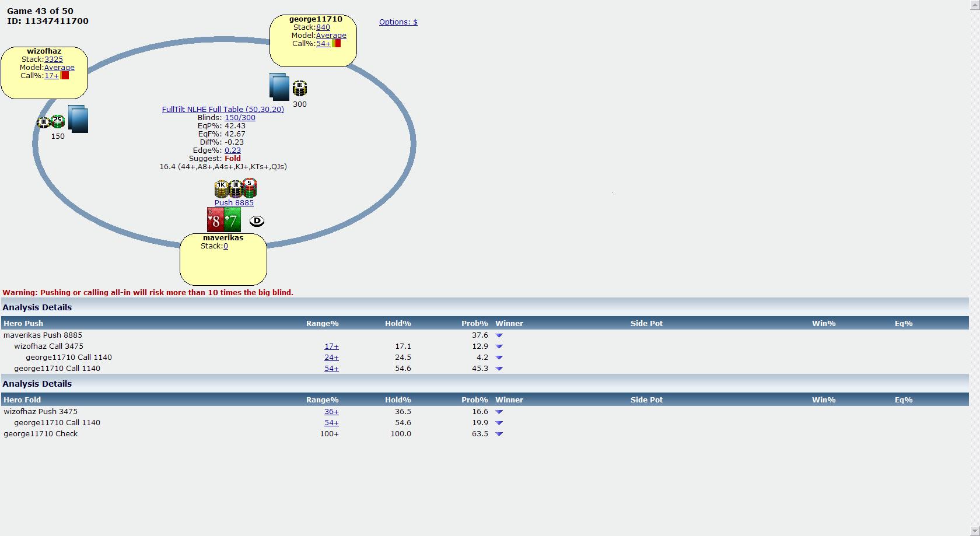Click the Push 8885 link
The width and height of the screenshot is (980, 536).
(234, 202)
